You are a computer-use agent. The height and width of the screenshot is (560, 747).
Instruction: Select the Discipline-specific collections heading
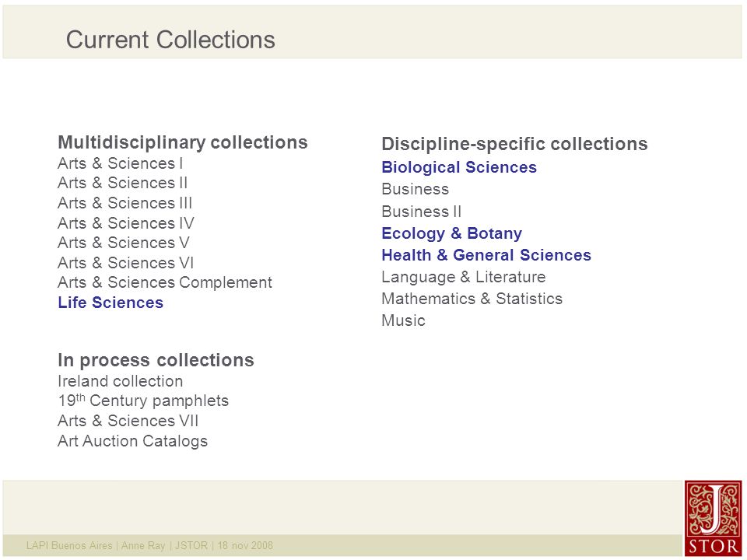(x=514, y=144)
